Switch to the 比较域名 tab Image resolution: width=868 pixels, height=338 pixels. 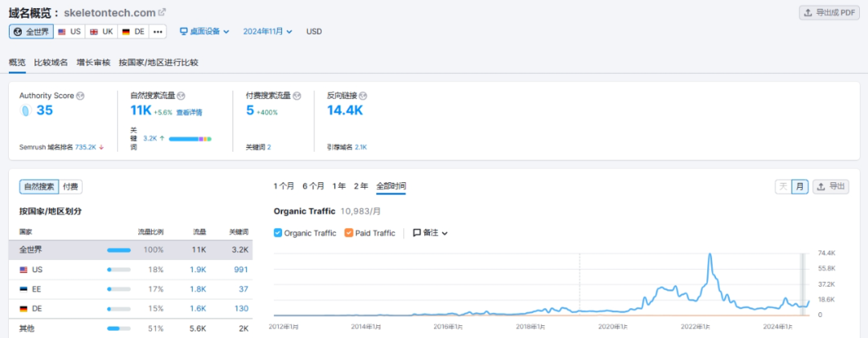pos(51,63)
